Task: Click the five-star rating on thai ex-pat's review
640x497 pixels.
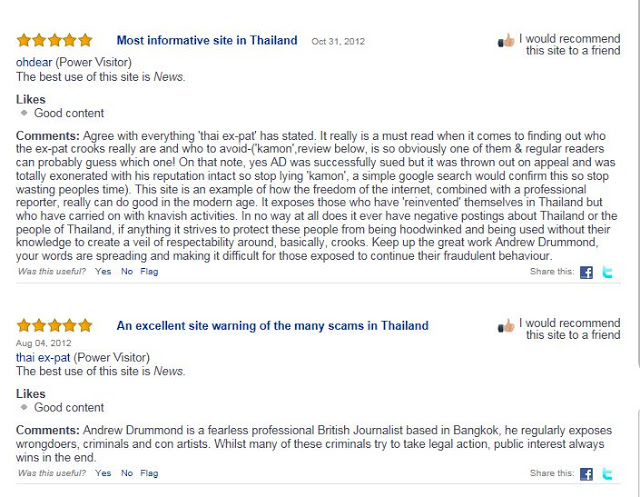Action: [x=54, y=326]
